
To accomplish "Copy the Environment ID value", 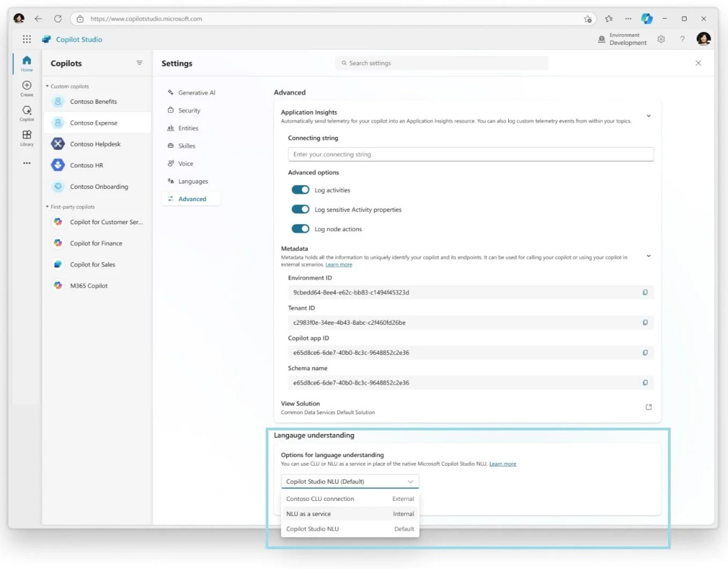I will pyautogui.click(x=645, y=292).
